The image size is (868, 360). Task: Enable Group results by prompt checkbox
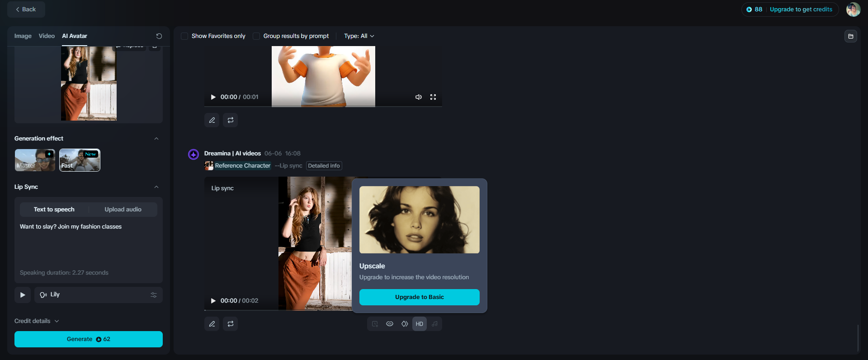click(x=256, y=36)
